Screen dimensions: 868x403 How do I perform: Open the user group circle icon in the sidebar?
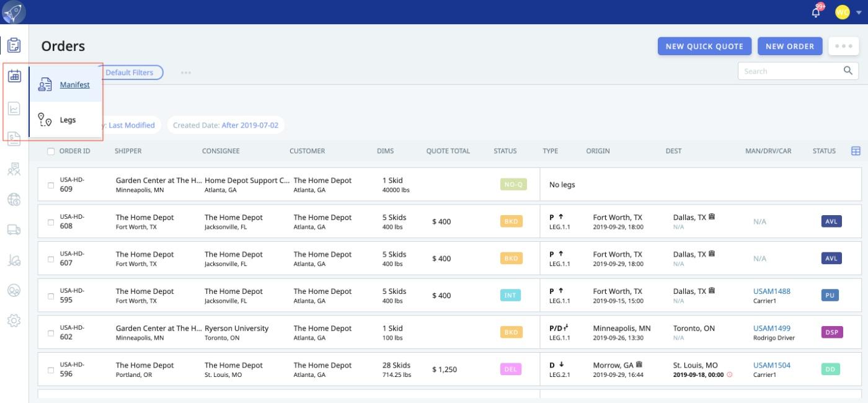(x=14, y=290)
